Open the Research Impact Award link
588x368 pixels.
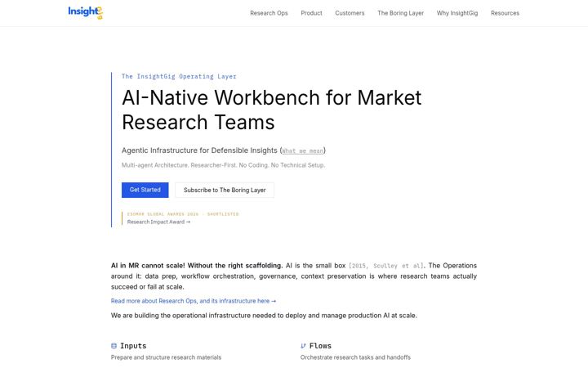tap(158, 222)
